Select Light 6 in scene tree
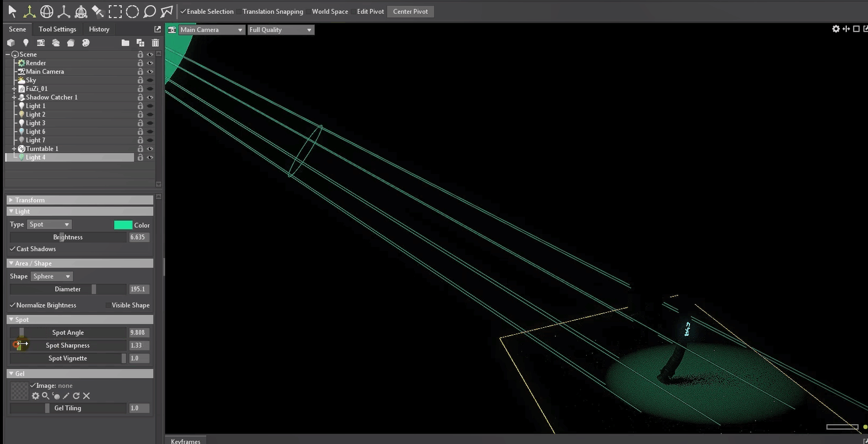The width and height of the screenshot is (868, 444). tap(35, 132)
